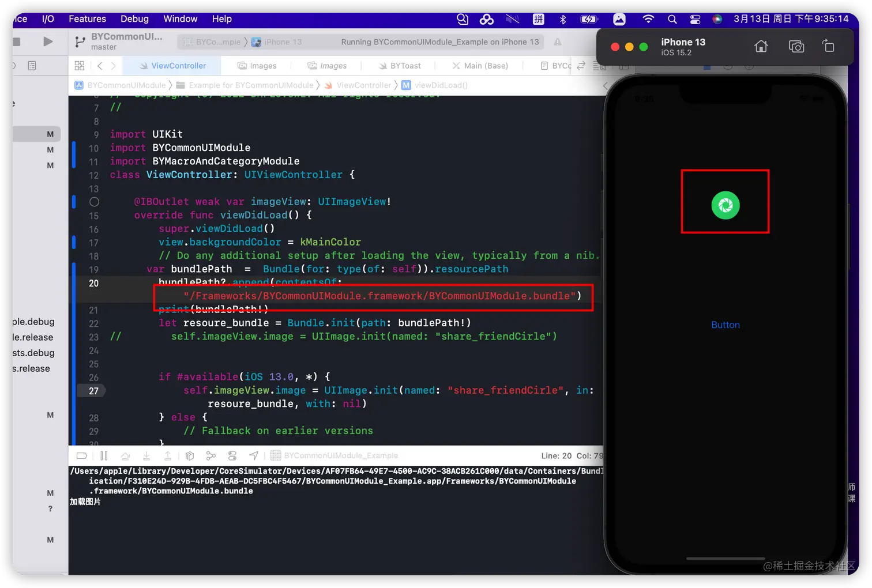Step out in the debug bar

(x=168, y=456)
